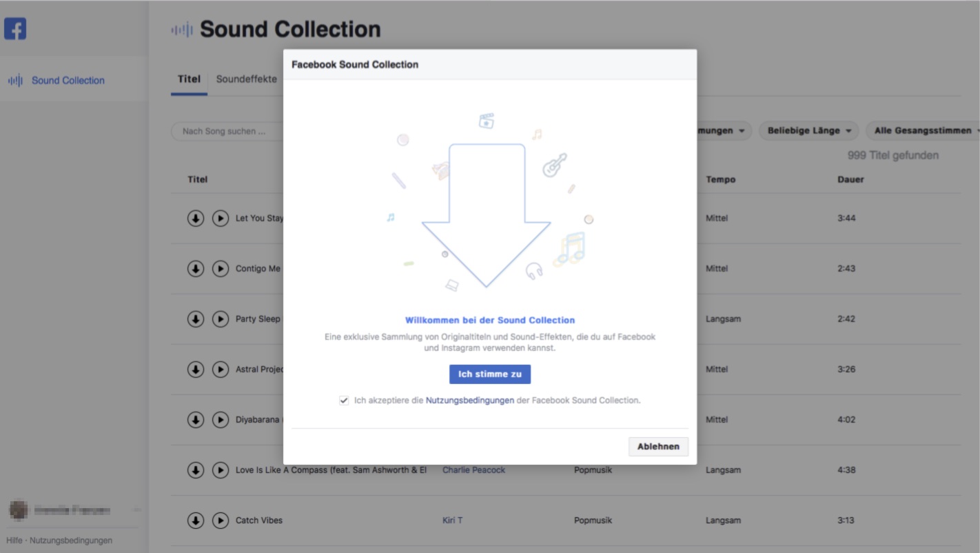The height and width of the screenshot is (553, 980).
Task: Play the track Contigo Me
Action: pos(221,269)
